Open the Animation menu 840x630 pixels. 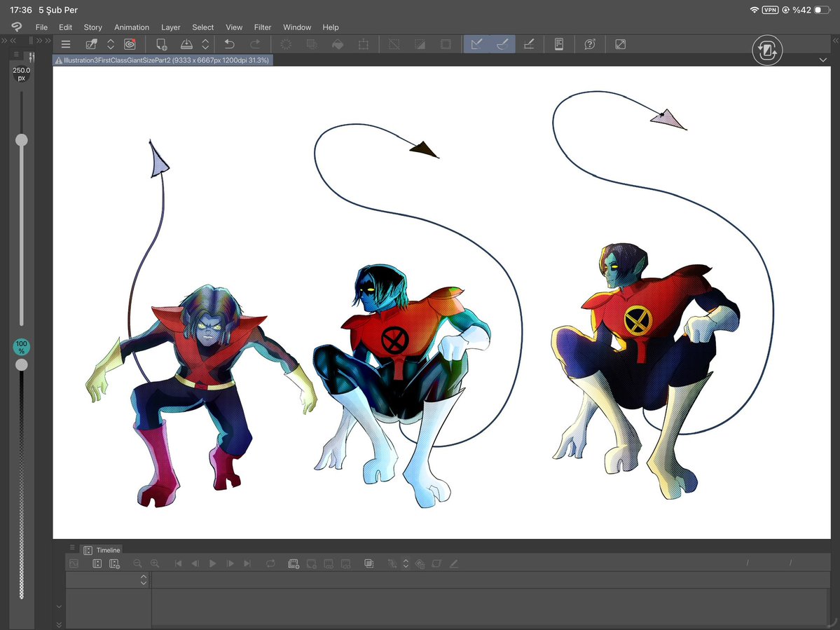131,27
